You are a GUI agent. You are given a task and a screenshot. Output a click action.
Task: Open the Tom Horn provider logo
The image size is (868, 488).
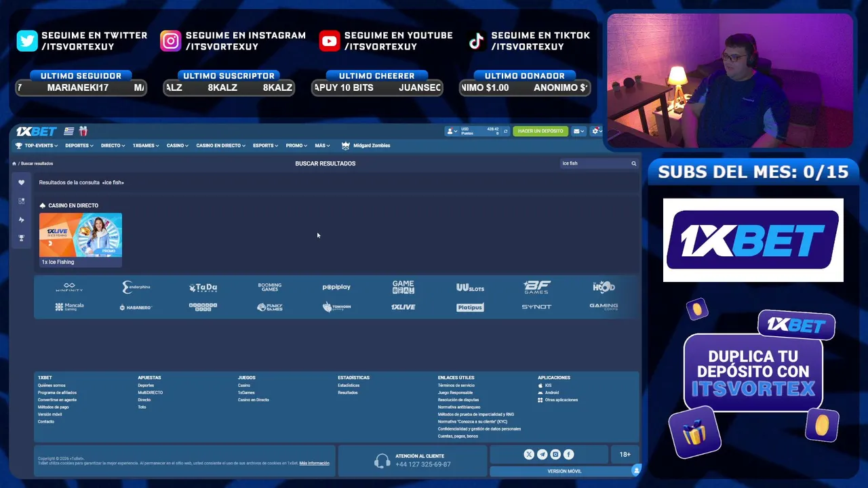(336, 307)
